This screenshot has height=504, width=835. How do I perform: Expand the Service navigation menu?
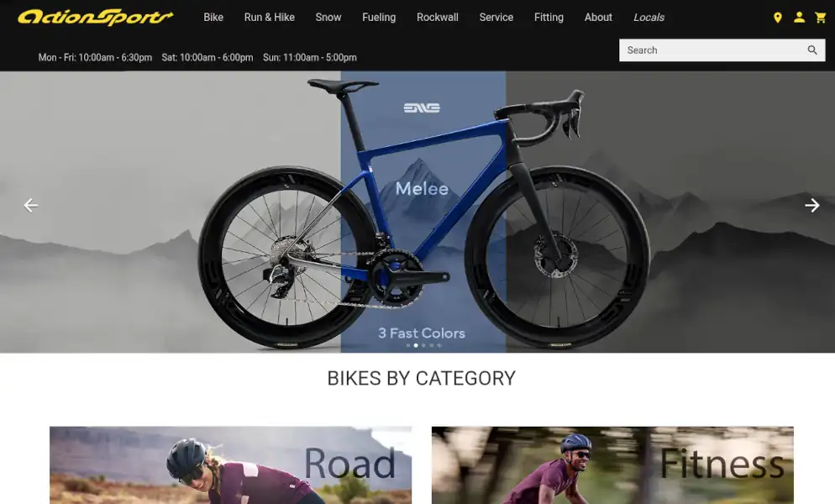tap(496, 18)
